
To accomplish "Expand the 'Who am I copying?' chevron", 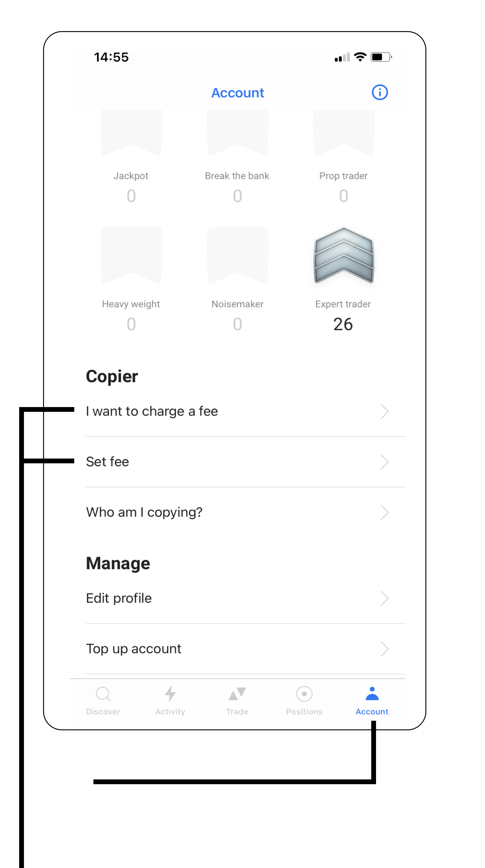I will [385, 512].
